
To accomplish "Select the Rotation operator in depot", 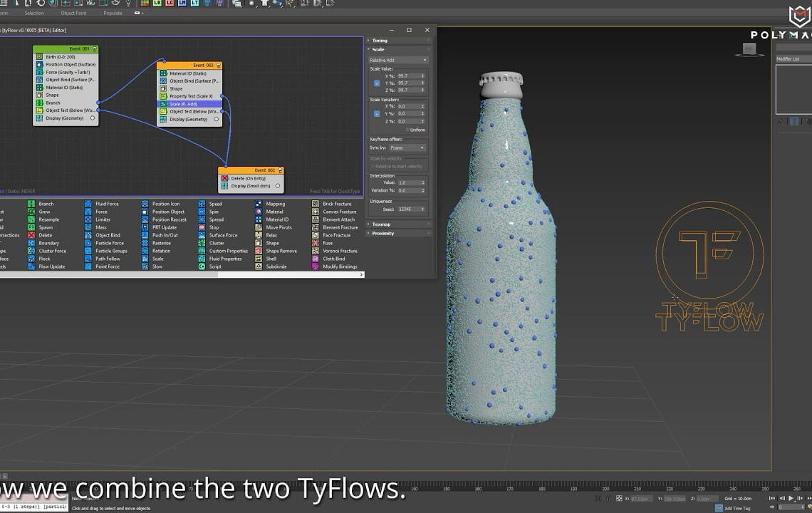I will click(x=157, y=251).
